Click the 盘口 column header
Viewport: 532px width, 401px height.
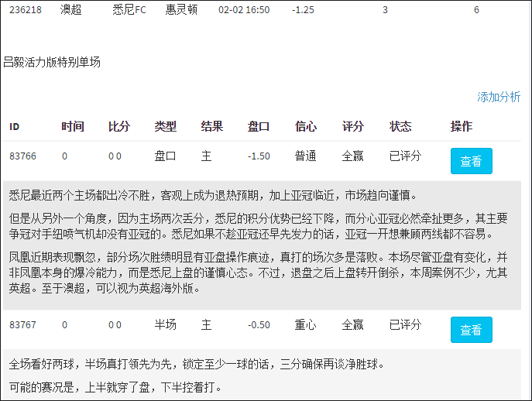point(259,126)
